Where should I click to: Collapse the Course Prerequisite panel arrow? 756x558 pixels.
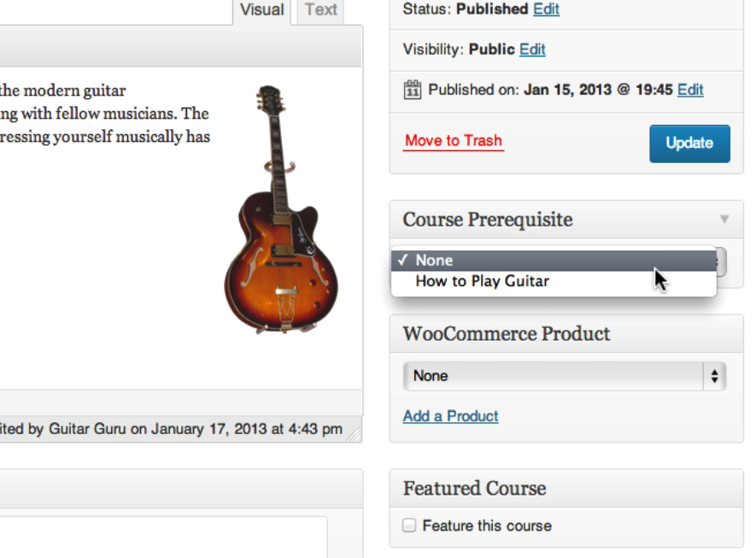(x=724, y=220)
